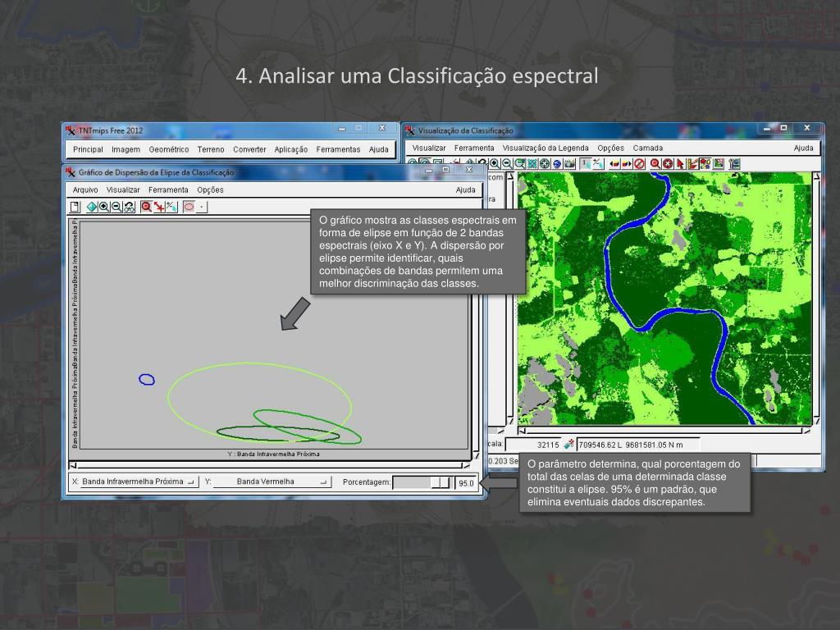
Task: Open Ferramenta menu in scatter plot window
Action: [168, 189]
